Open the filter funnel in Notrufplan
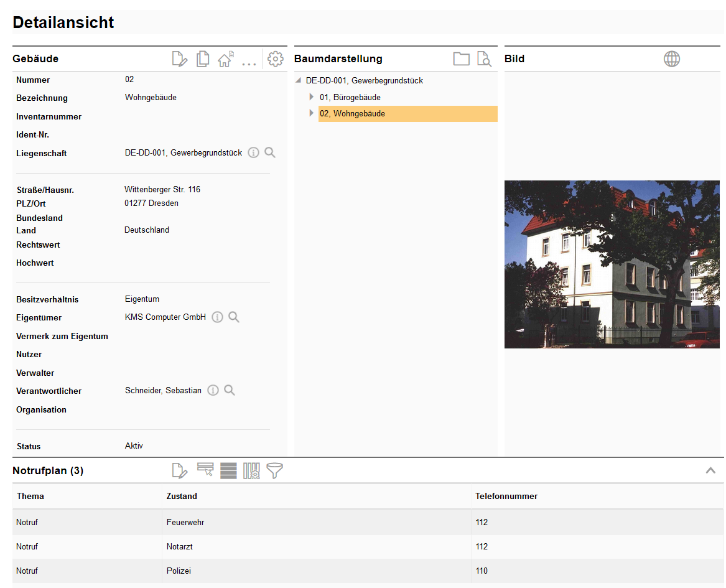Image resolution: width=726 pixels, height=588 pixels. (x=274, y=471)
